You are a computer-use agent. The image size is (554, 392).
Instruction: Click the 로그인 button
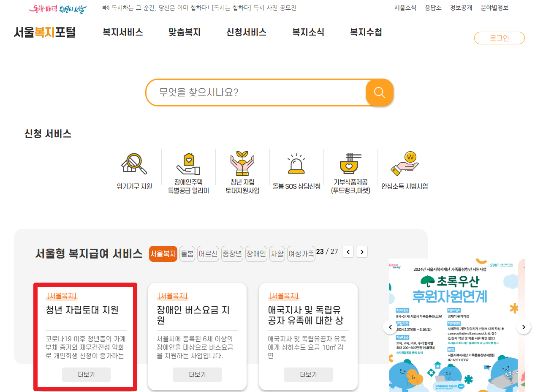499,38
